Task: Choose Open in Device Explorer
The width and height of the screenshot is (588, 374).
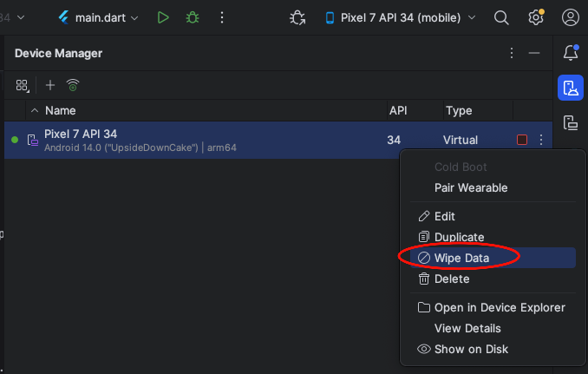Action: (x=499, y=307)
